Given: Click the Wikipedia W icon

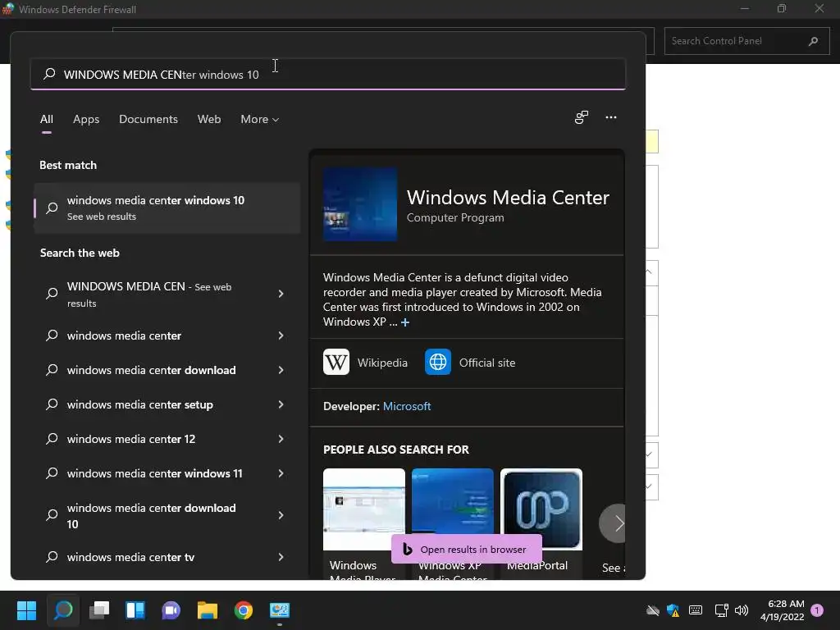Looking at the screenshot, I should click(x=336, y=362).
